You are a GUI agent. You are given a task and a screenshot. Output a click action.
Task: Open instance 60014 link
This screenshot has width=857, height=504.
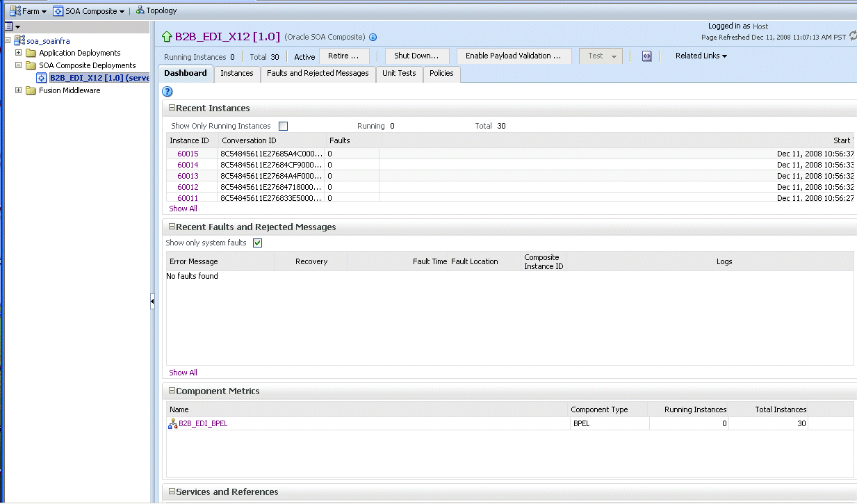click(188, 165)
